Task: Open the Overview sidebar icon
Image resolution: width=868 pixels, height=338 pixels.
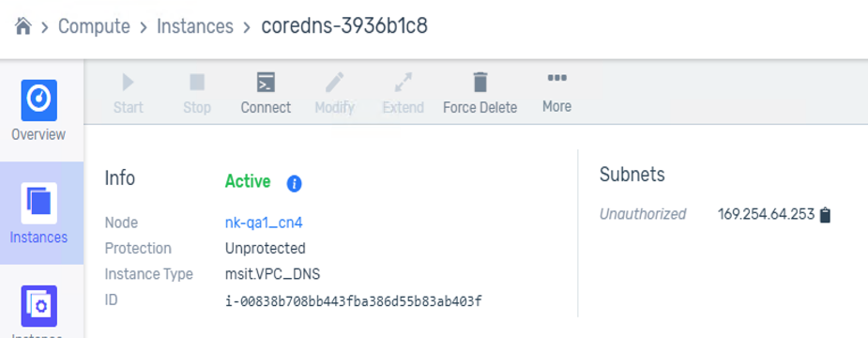Action: [38, 100]
